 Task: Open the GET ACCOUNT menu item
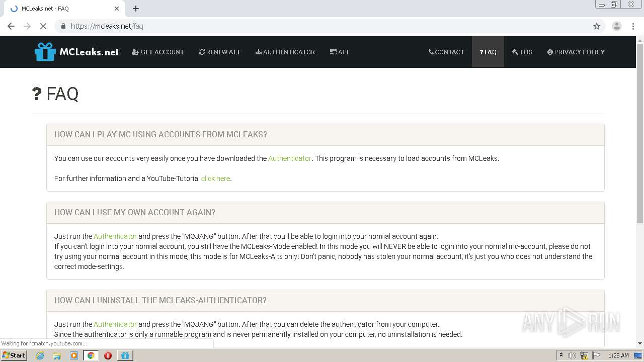pos(158,52)
